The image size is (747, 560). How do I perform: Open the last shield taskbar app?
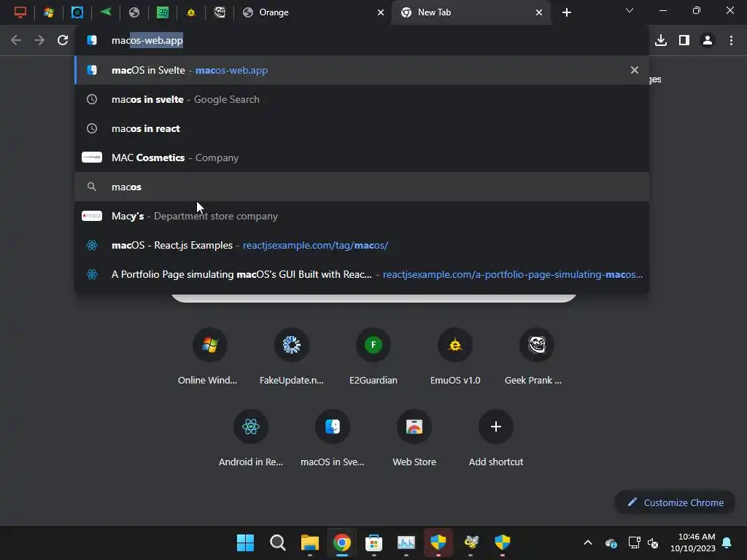click(502, 542)
